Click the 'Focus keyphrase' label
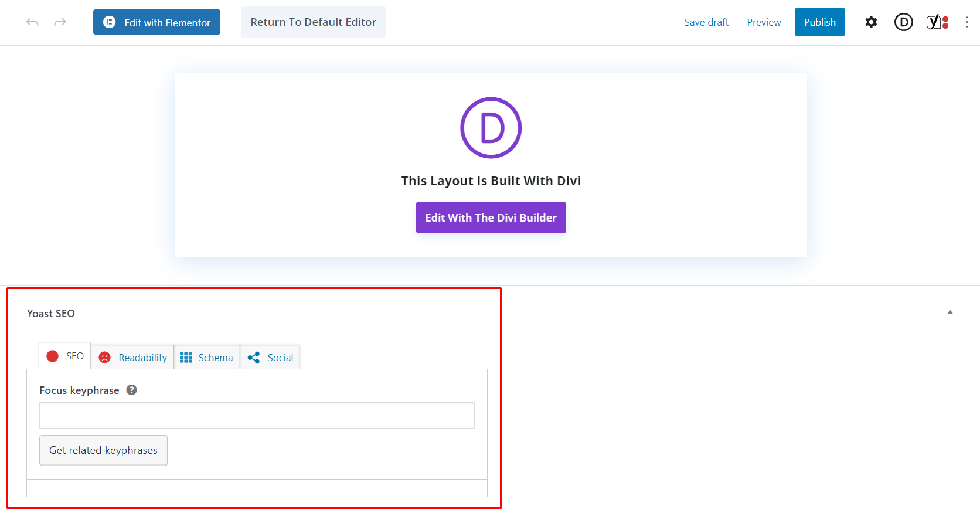Screen dimensions: 980x513 coord(79,390)
